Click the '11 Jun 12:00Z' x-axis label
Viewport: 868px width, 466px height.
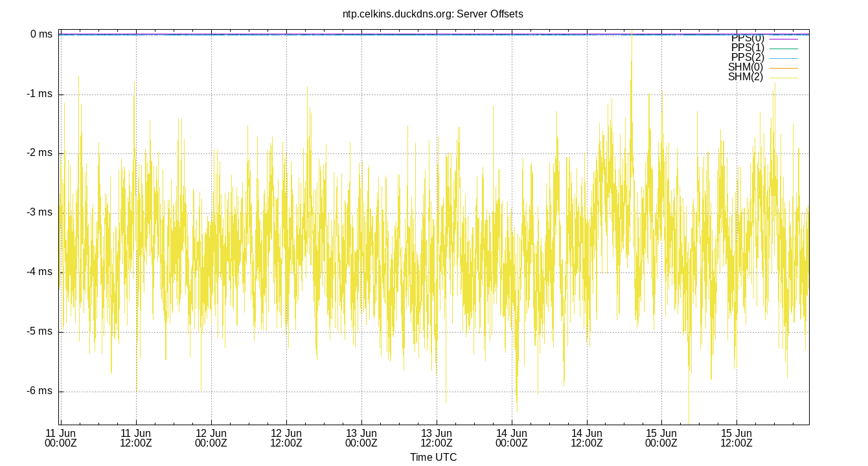coord(136,438)
